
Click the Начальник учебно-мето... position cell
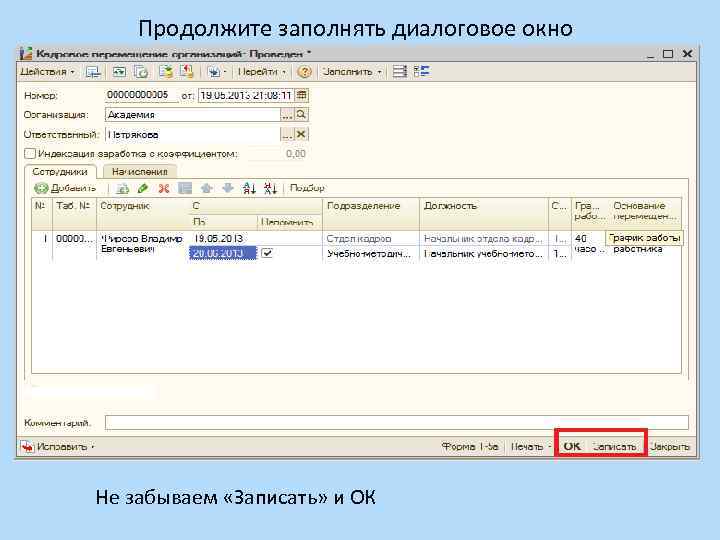coord(483,253)
